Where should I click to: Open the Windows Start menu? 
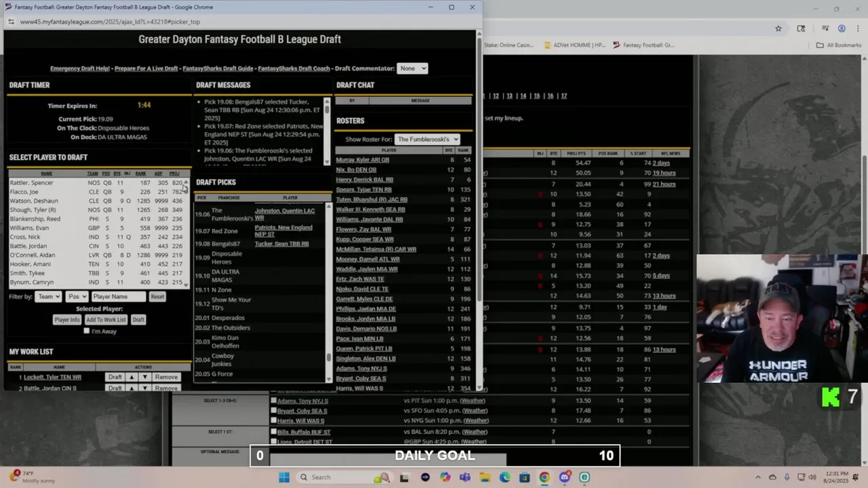click(x=284, y=477)
